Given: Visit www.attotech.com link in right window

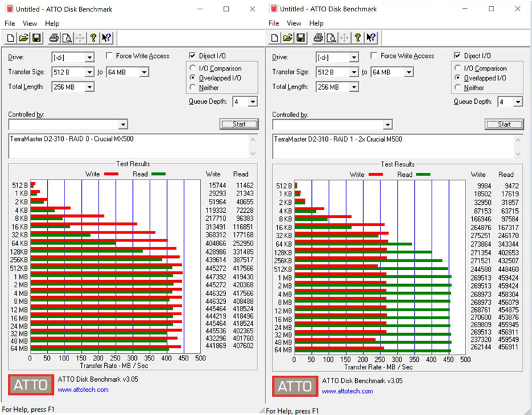Looking at the screenshot, I should point(347,391).
